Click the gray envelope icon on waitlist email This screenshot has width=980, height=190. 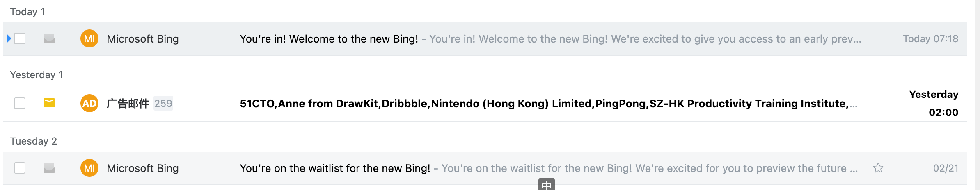pos(49,168)
